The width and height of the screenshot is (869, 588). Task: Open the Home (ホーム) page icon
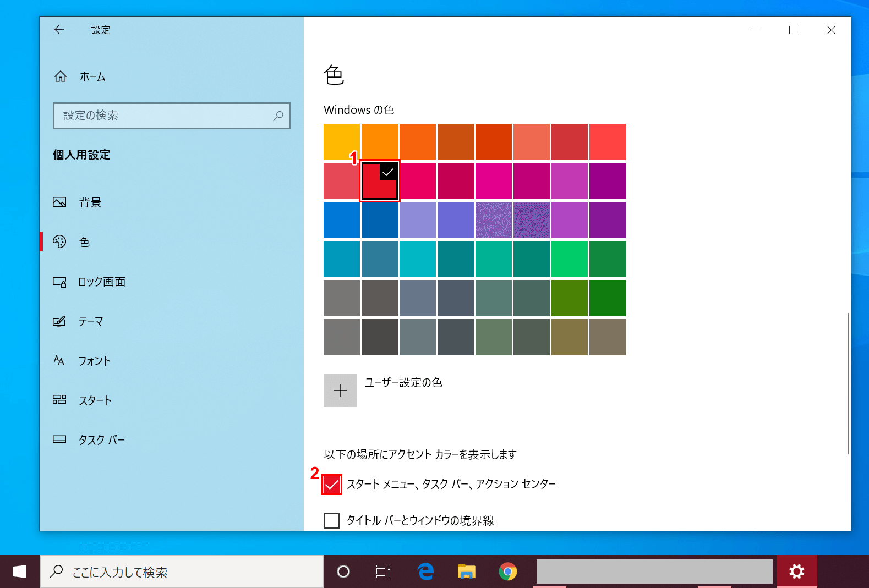[x=61, y=76]
